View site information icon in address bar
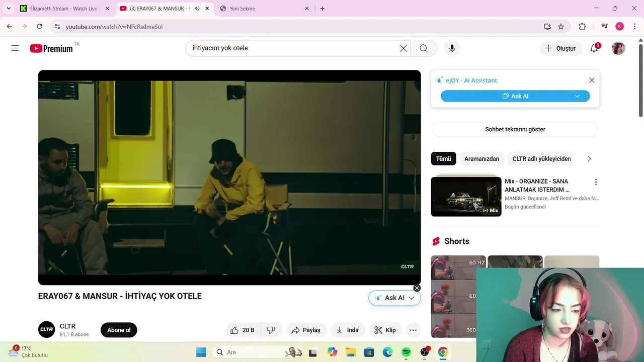 (x=57, y=27)
